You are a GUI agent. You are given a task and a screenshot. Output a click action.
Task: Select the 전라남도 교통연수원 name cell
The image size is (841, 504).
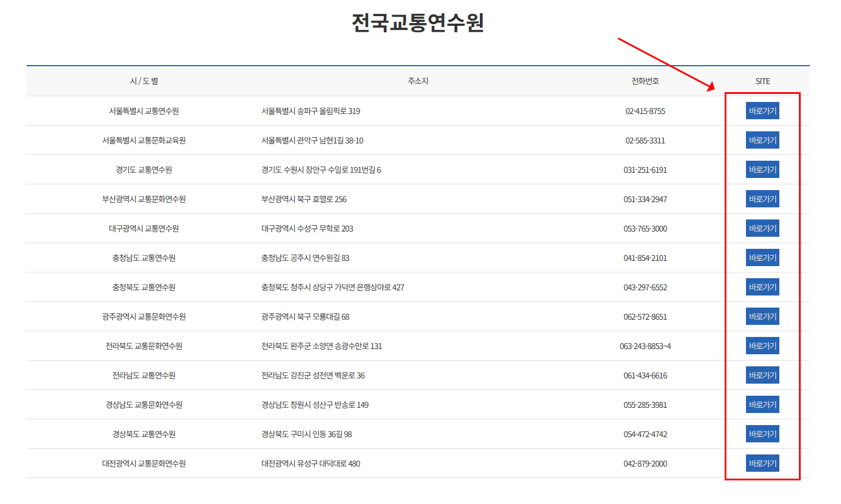[144, 375]
